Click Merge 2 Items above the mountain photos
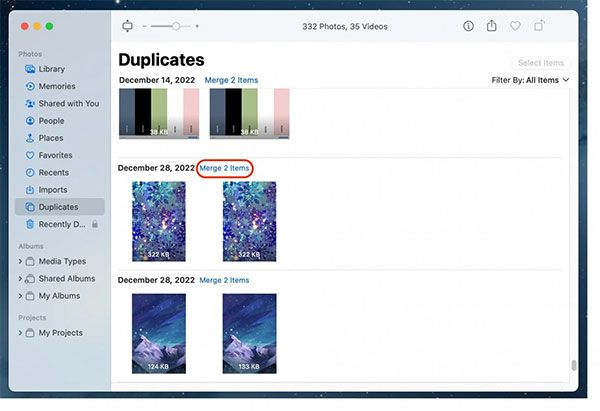 coord(224,280)
